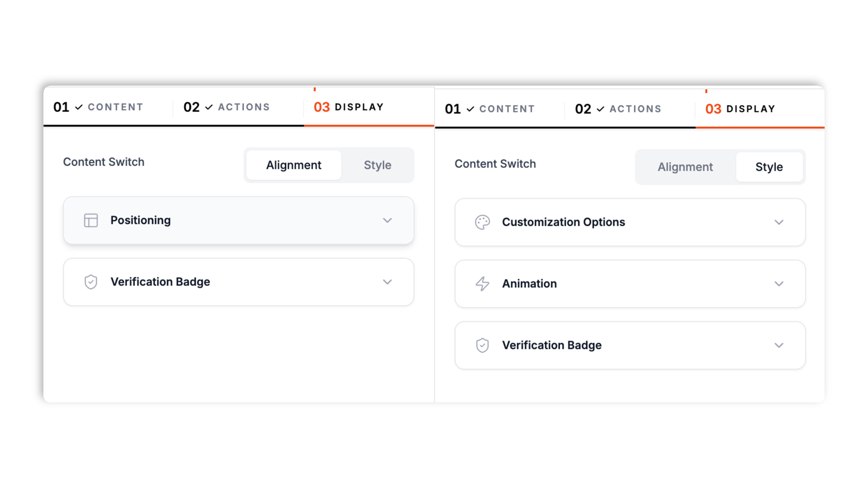Click the Positioning layout icon in left panel
Screen dimensions: 868x488
pyautogui.click(x=91, y=220)
